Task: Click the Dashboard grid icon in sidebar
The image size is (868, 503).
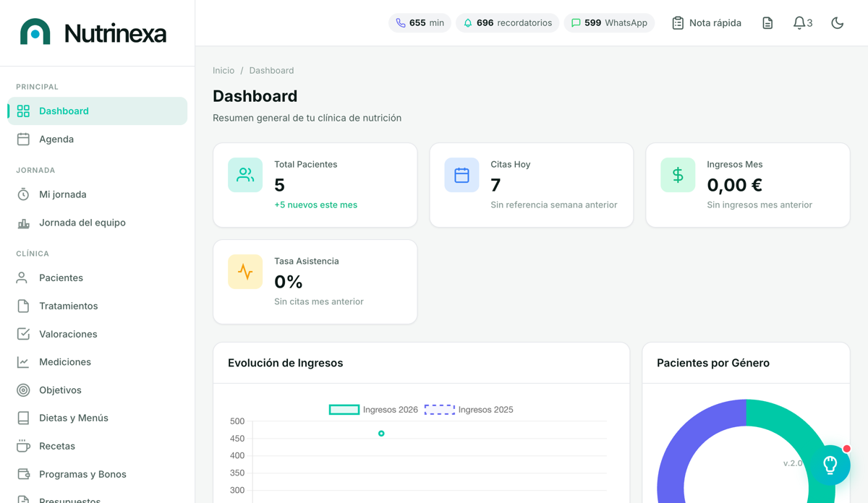Action: pyautogui.click(x=23, y=111)
